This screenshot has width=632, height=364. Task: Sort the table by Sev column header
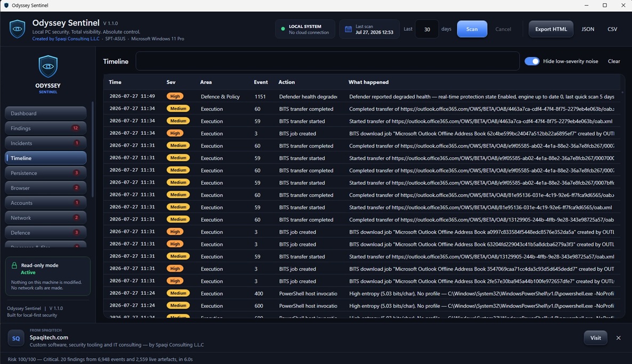171,82
